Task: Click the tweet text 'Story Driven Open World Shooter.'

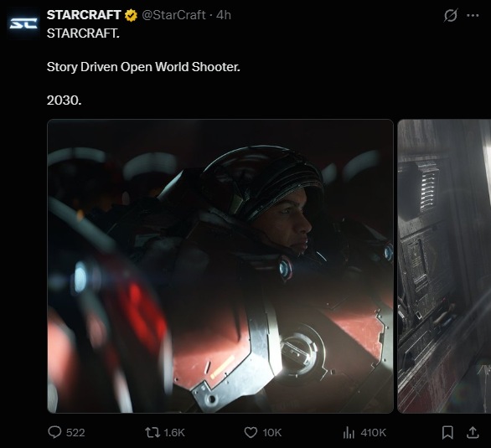Action: tap(143, 67)
